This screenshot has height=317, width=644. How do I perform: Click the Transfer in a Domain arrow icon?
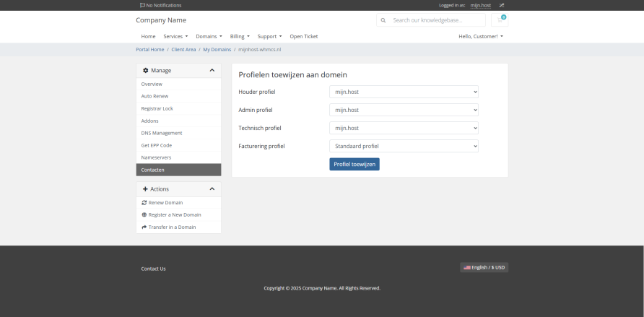[x=144, y=227]
